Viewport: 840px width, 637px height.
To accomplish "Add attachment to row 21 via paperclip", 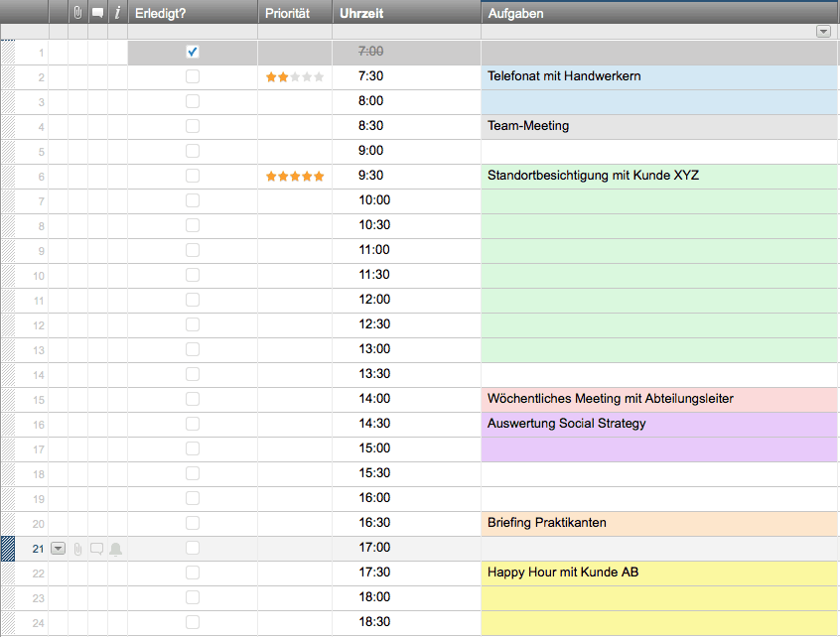I will [x=77, y=549].
